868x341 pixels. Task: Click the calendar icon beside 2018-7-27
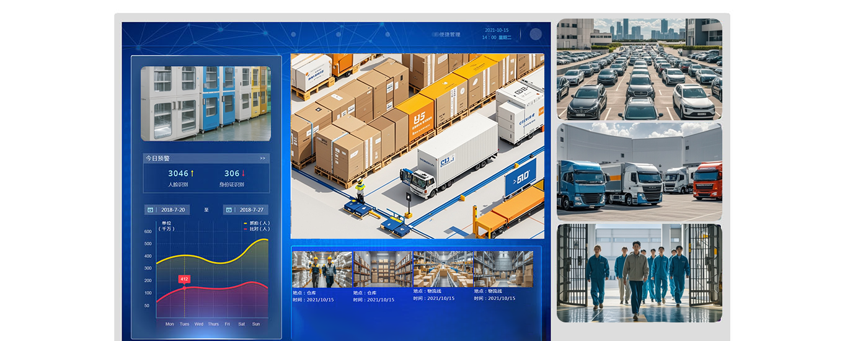pos(229,210)
